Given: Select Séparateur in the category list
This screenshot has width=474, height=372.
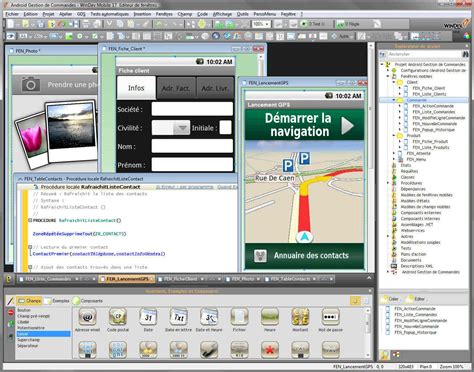Looking at the screenshot, I should click(x=27, y=346).
